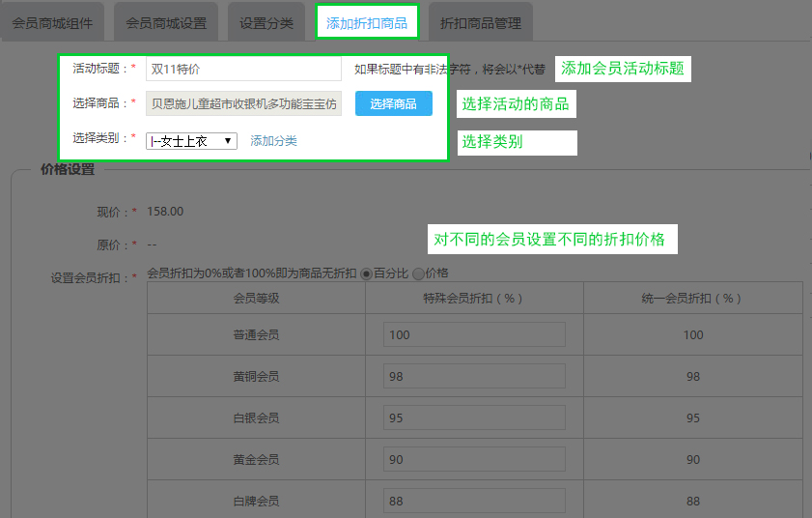This screenshot has height=518, width=812.
Task: Click 黄金会员 special discount field
Action: pos(474,460)
